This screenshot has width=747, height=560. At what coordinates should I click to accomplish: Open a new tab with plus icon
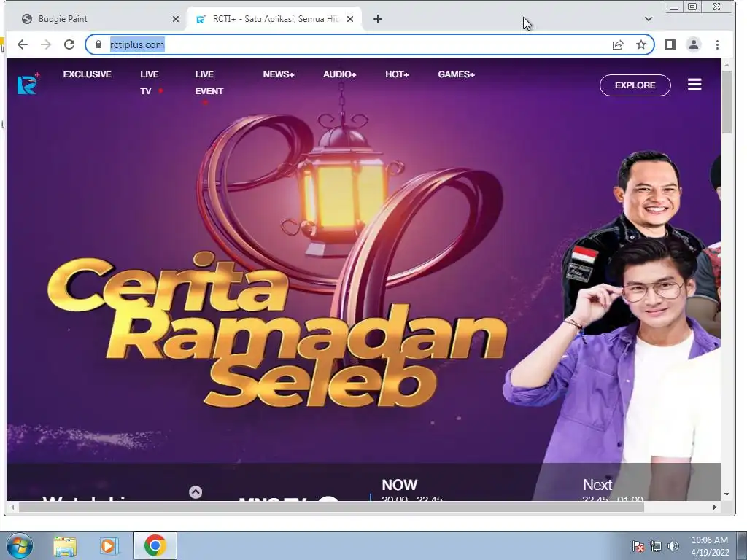tap(378, 19)
